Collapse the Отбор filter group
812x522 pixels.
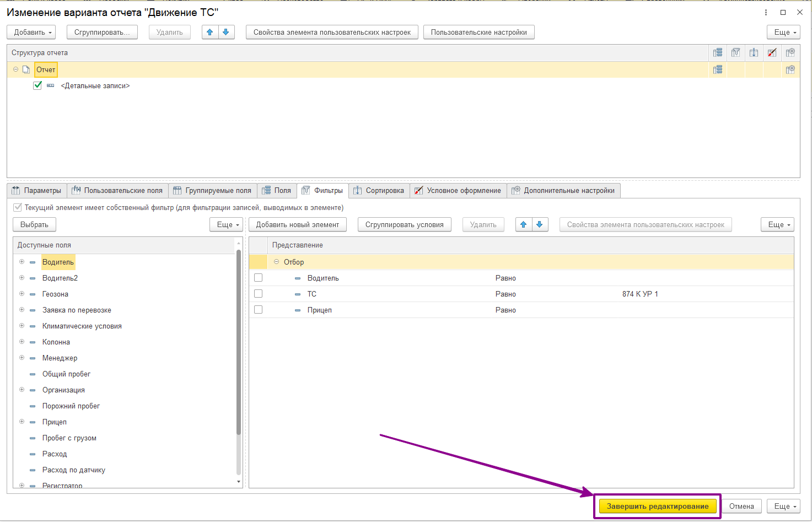pyautogui.click(x=276, y=262)
